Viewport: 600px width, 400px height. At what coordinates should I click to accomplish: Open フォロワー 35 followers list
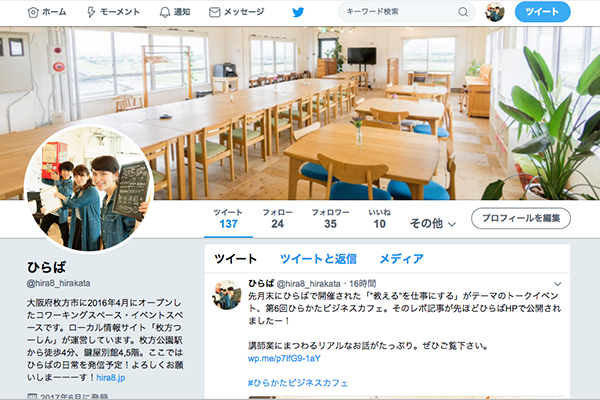(x=330, y=219)
